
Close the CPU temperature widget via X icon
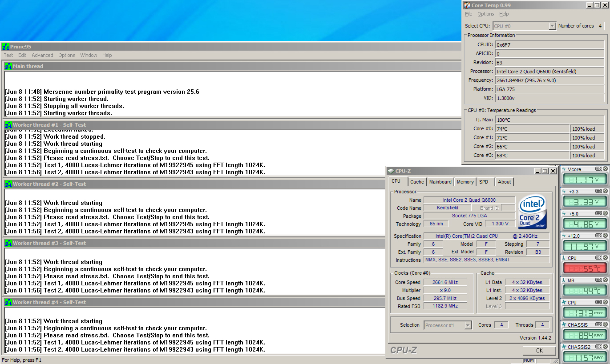tap(605, 258)
